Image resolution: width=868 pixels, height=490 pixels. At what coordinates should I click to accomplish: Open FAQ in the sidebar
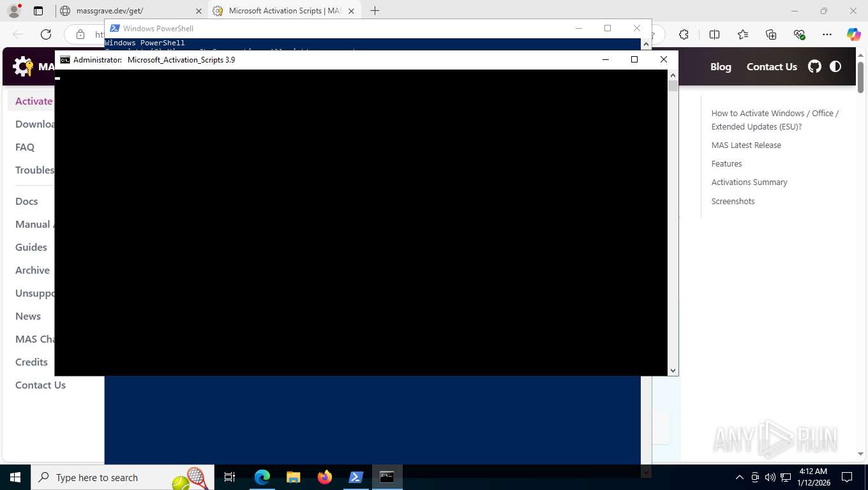[25, 147]
